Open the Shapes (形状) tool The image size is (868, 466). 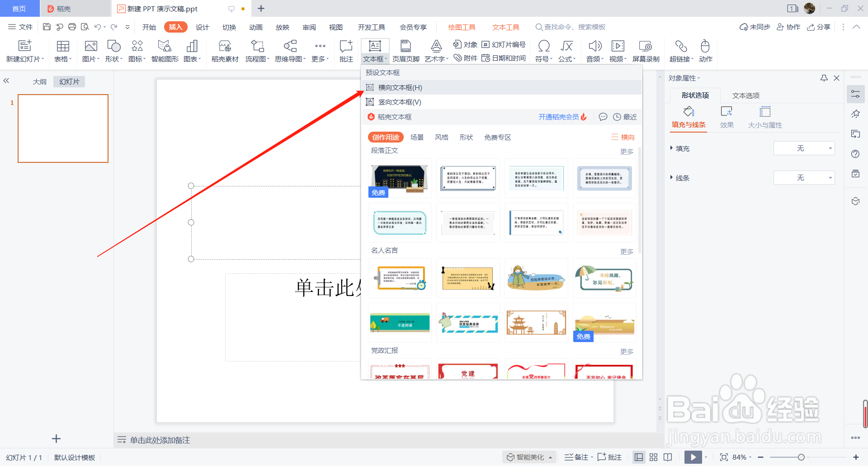click(x=114, y=51)
